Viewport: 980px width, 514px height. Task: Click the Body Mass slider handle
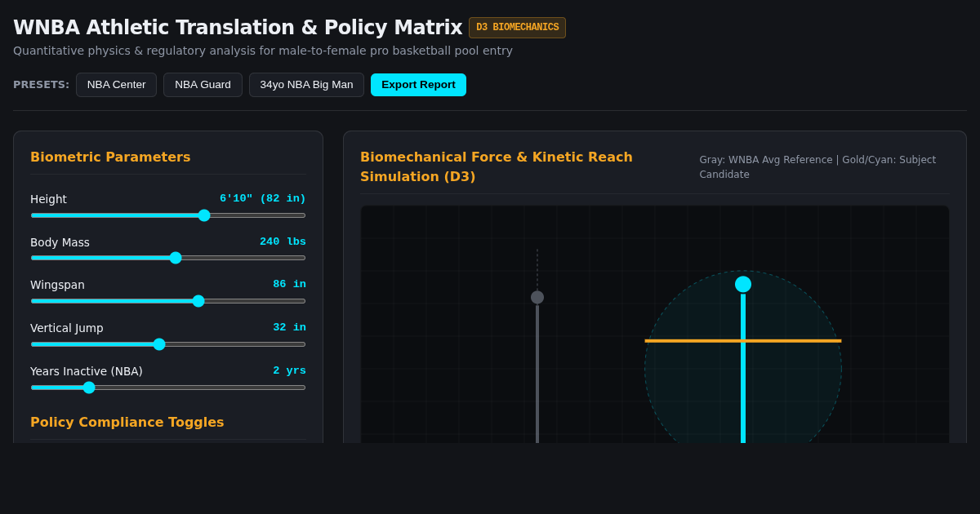click(176, 258)
